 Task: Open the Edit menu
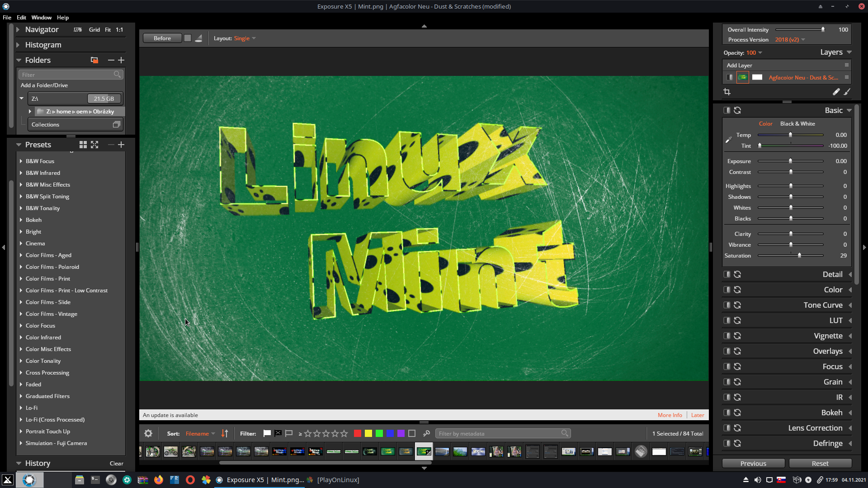coord(21,18)
